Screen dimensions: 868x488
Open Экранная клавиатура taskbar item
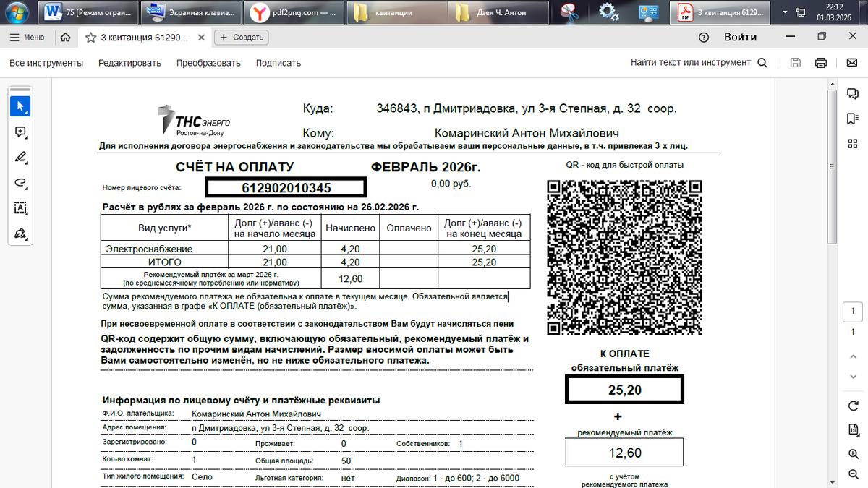(191, 12)
